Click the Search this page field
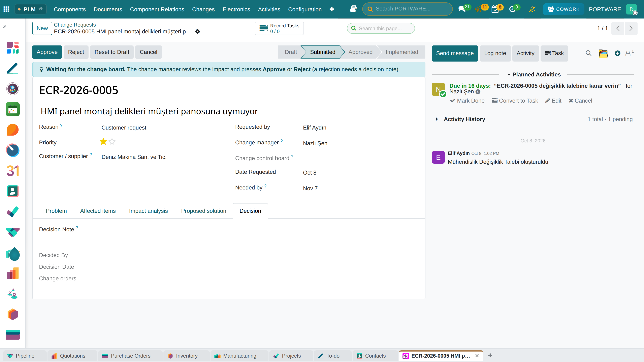Screen dimensions: 644x362 381,28
